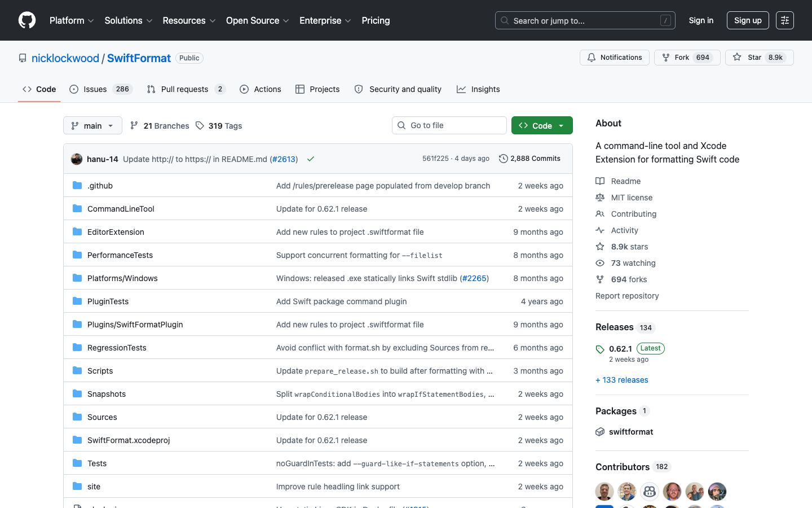The height and width of the screenshot is (508, 812).
Task: Open the Scripts folder
Action: pyautogui.click(x=100, y=371)
